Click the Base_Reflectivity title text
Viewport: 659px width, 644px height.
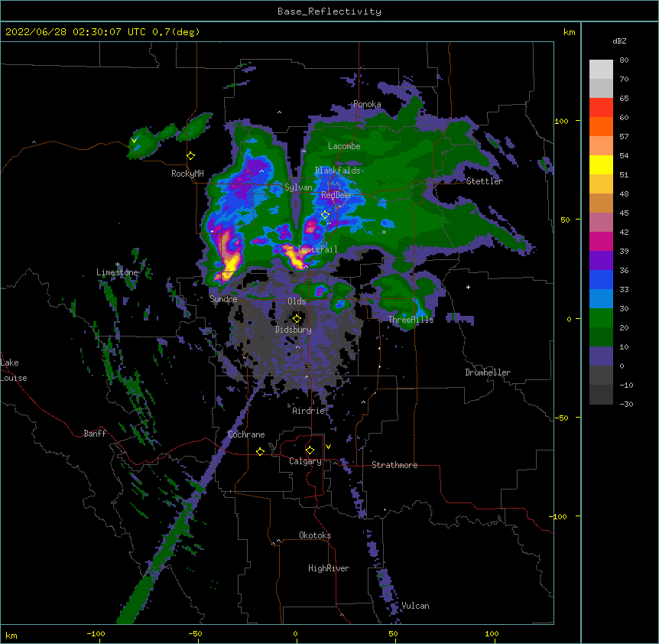coord(329,11)
